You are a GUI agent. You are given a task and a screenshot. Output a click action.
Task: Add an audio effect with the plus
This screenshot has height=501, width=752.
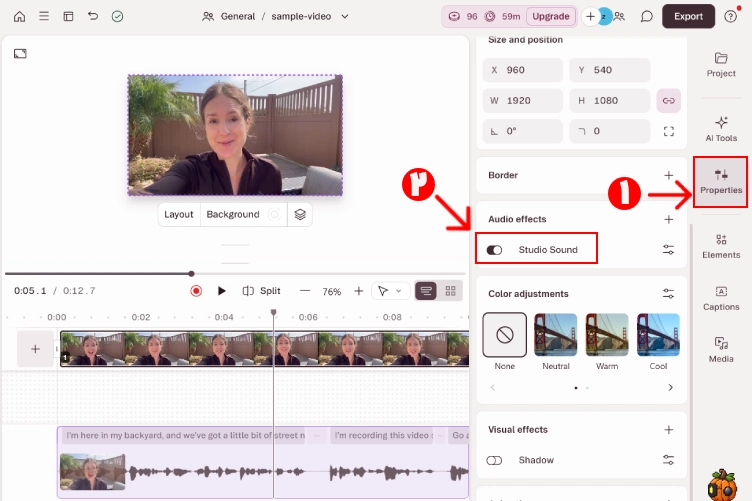tap(669, 220)
